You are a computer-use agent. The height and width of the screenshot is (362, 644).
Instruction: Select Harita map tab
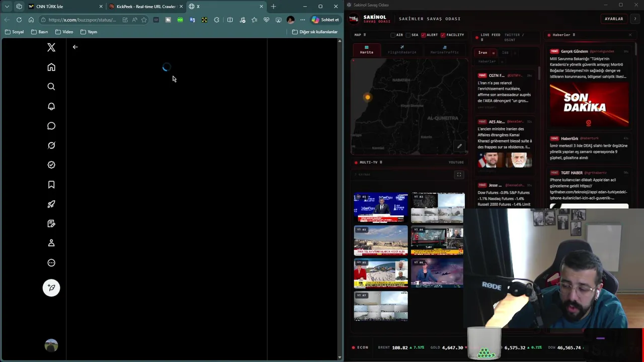click(366, 50)
